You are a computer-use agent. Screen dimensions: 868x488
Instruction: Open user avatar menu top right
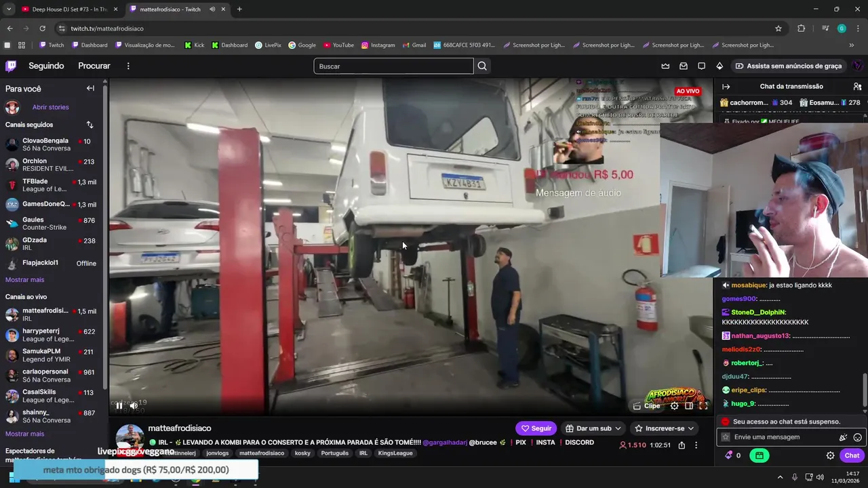857,66
